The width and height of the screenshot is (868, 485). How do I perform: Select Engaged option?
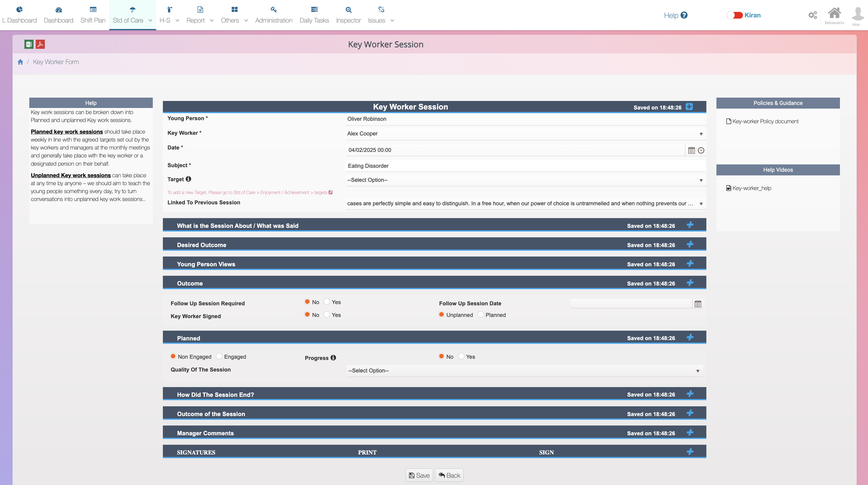pos(219,356)
